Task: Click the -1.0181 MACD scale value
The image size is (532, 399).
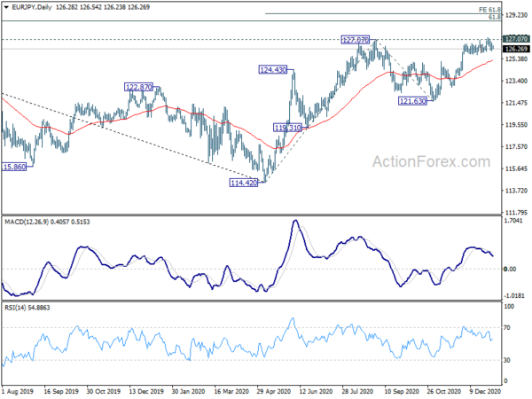Action: pos(514,295)
